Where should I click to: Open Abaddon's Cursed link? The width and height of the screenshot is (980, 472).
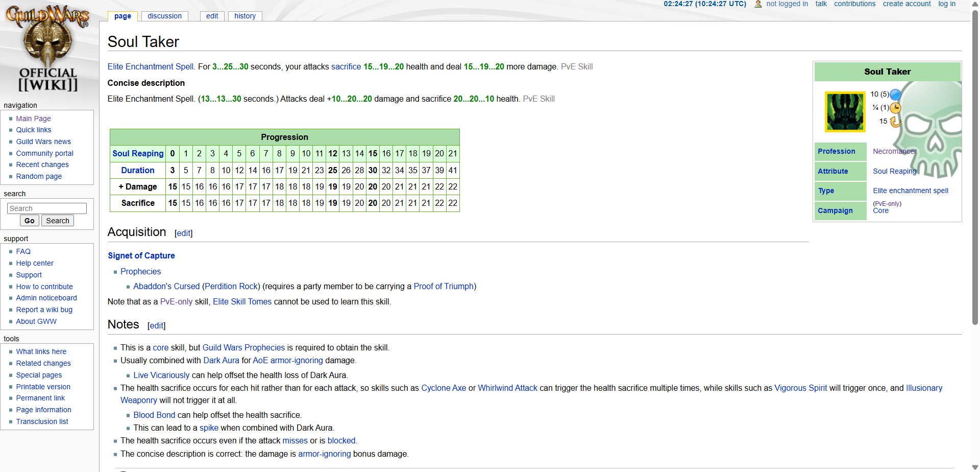click(166, 286)
